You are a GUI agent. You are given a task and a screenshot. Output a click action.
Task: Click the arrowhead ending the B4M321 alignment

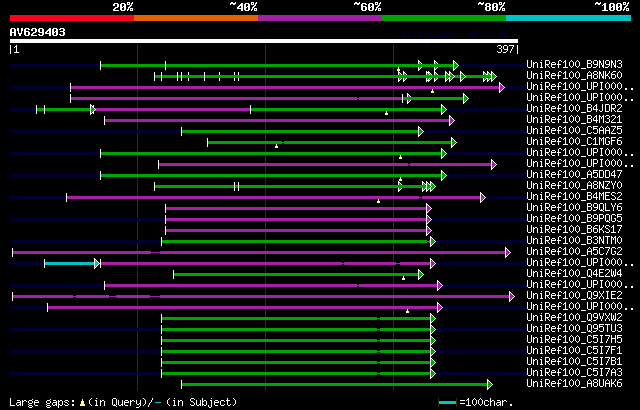[451, 120]
